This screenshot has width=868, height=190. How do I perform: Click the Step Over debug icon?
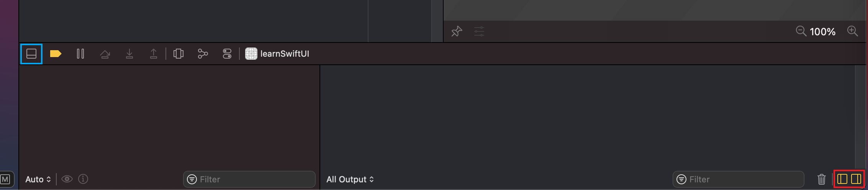click(x=105, y=54)
